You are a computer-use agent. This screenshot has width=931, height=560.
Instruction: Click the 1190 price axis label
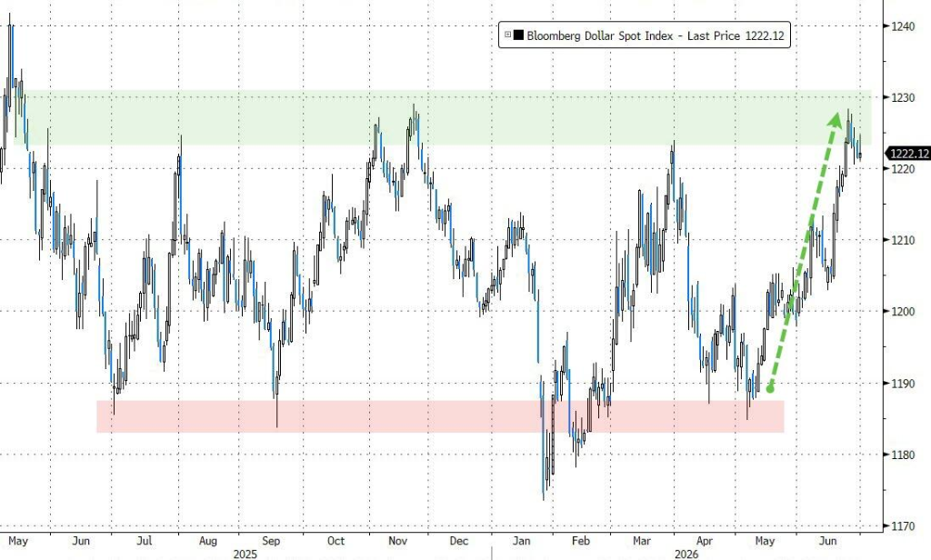coord(902,384)
